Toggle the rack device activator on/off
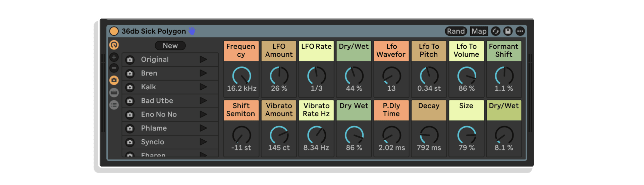644x185 pixels. pyautogui.click(x=114, y=31)
